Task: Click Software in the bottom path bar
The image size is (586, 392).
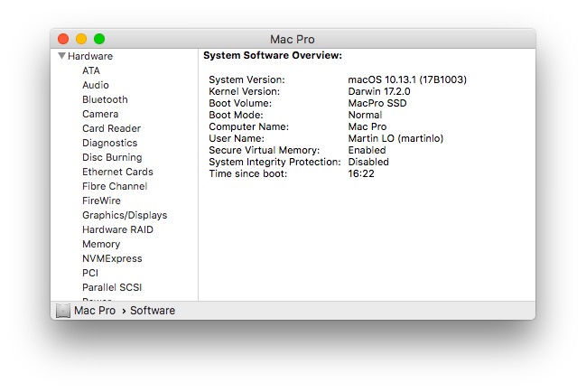Action: [x=153, y=311]
